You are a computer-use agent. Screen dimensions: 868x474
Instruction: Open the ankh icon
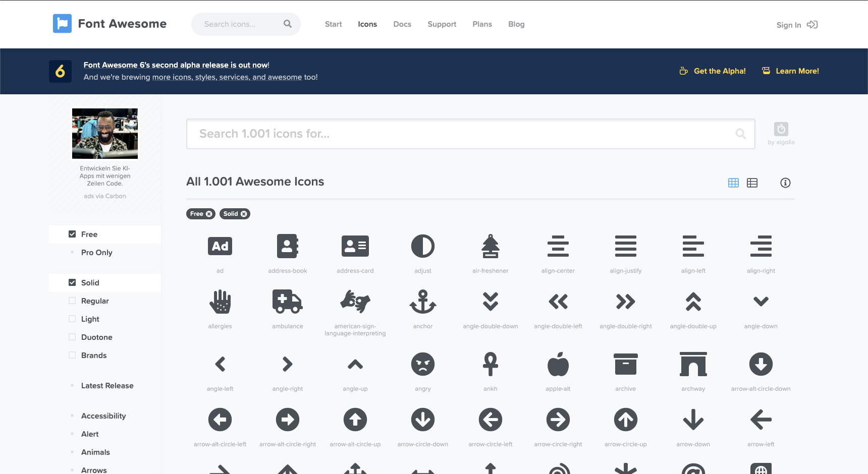pyautogui.click(x=491, y=364)
